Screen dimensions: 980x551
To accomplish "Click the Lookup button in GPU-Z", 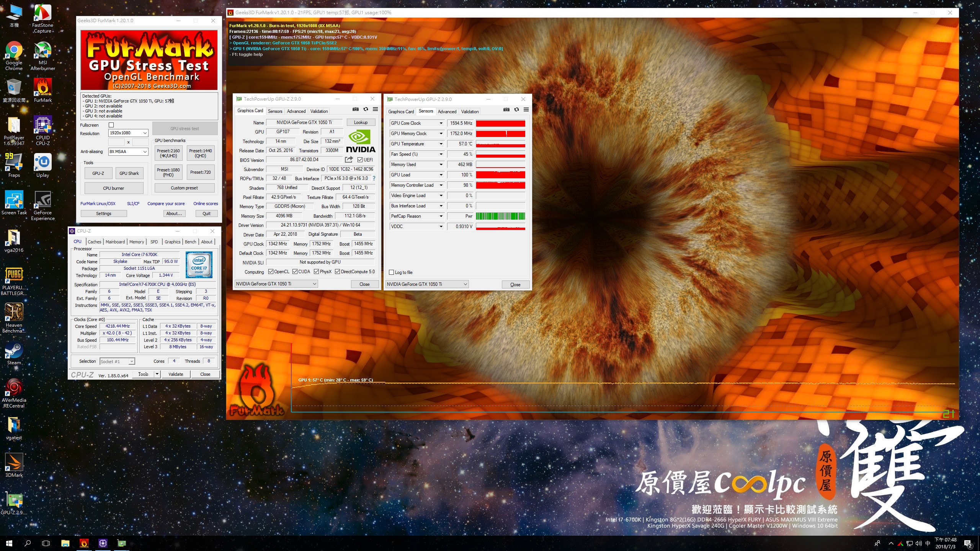I will coord(361,122).
